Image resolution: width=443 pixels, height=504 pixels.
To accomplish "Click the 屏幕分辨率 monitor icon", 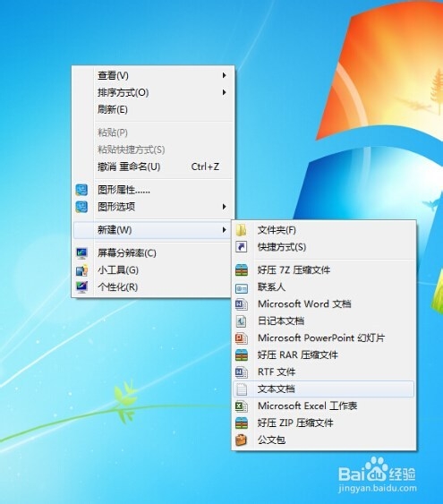I will tap(81, 253).
